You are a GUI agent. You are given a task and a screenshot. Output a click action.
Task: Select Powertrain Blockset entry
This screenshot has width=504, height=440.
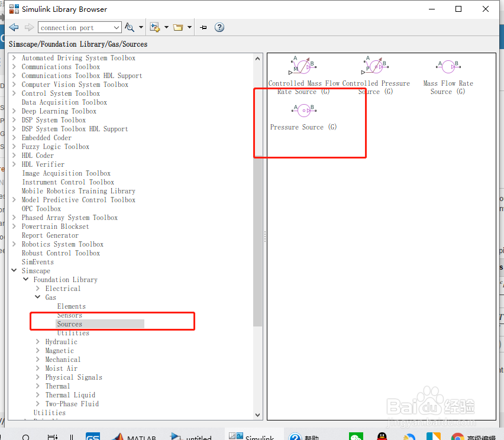[x=55, y=227]
